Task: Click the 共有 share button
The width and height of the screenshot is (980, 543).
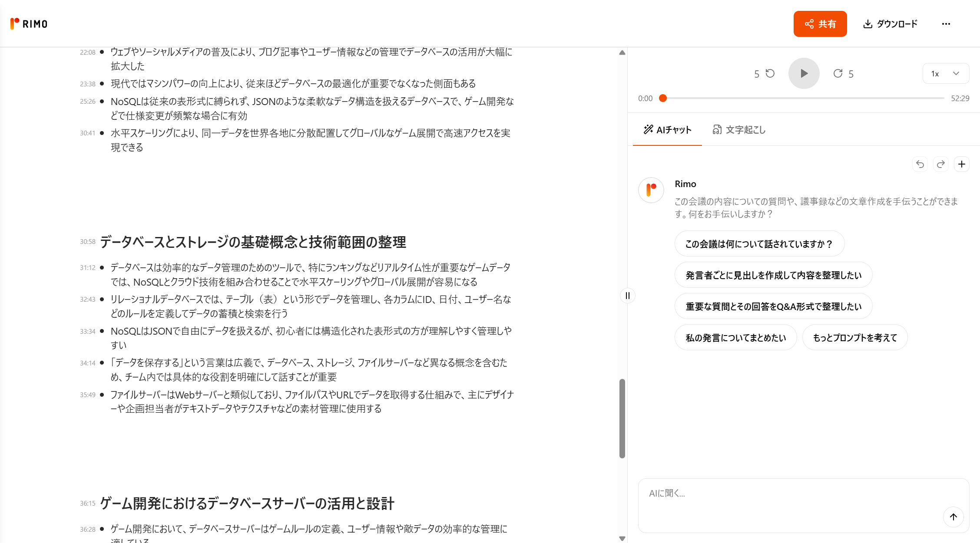Action: [x=820, y=24]
